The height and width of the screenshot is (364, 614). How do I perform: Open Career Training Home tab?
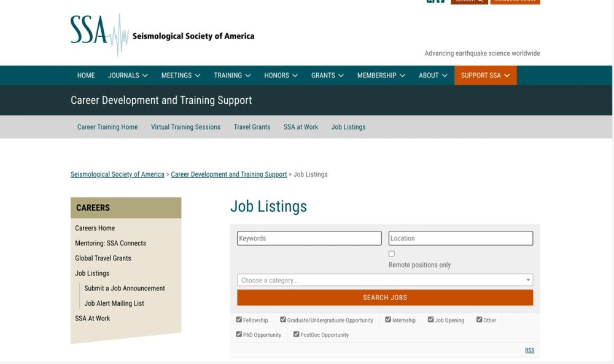click(x=107, y=127)
